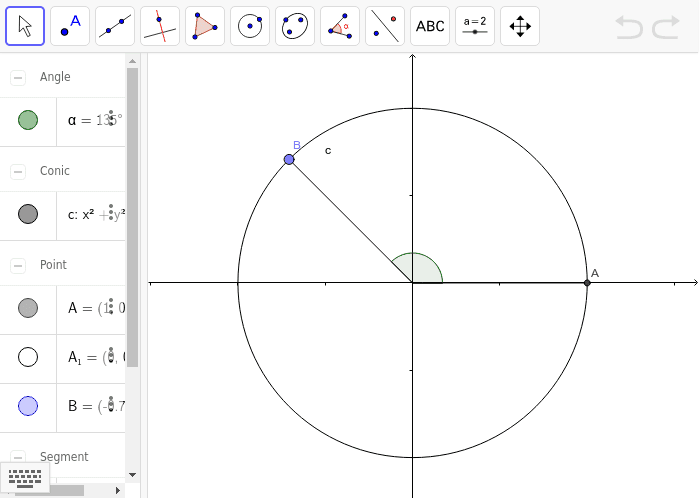Select the Polygon tool

(x=205, y=26)
